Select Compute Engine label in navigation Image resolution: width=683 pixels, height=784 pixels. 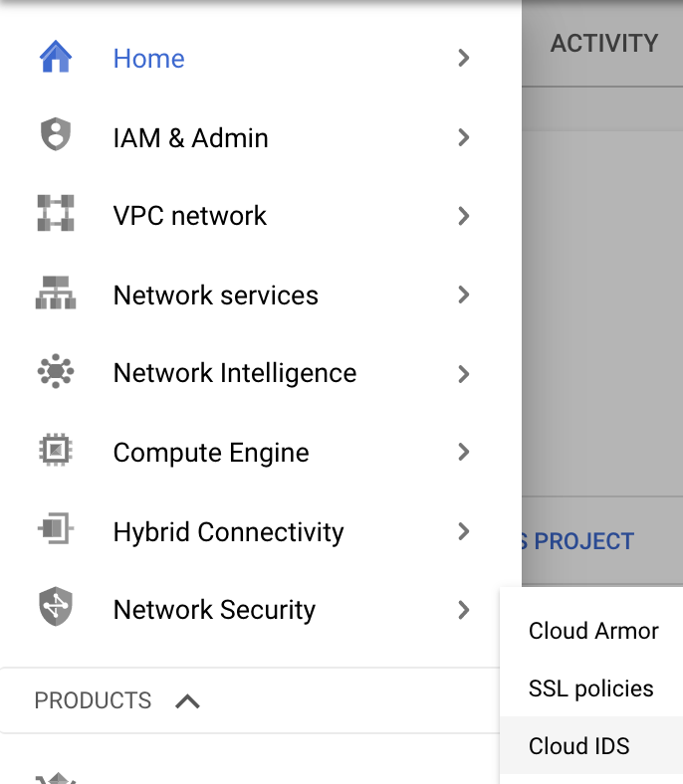pyautogui.click(x=211, y=453)
